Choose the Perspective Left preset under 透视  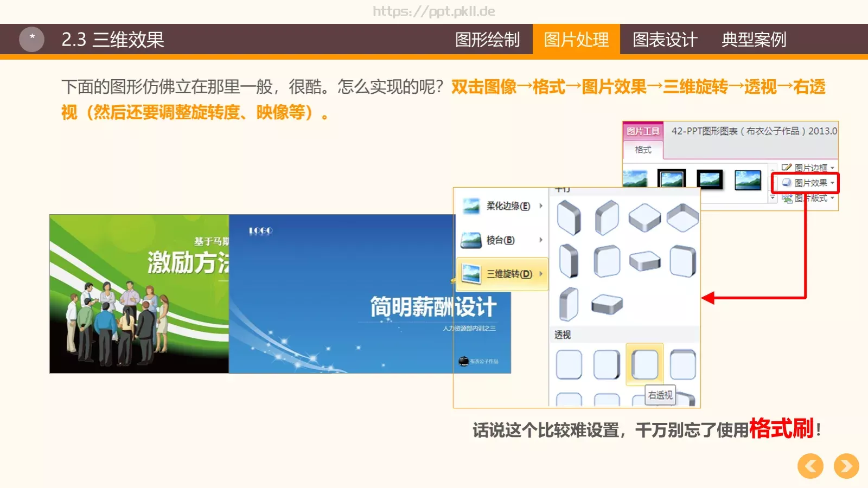[607, 364]
